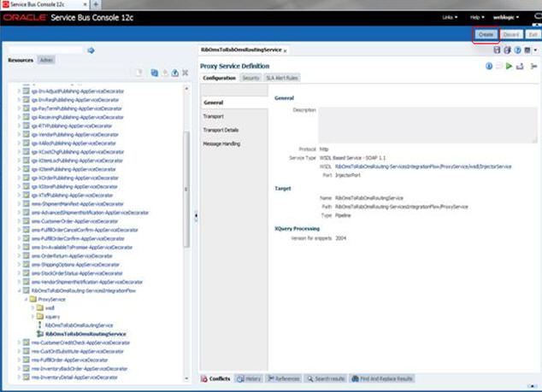Screen dimensions: 542x392
Task: Switch to the Admin tab
Action: (46, 60)
